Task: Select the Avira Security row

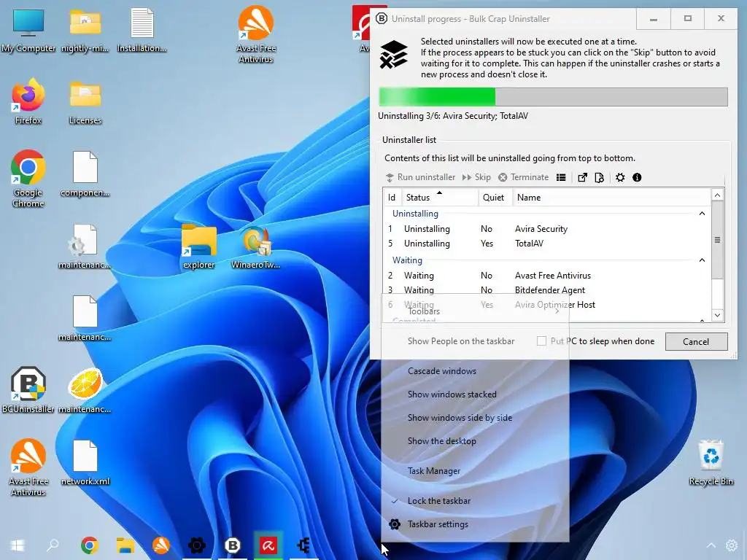Action: click(x=547, y=228)
